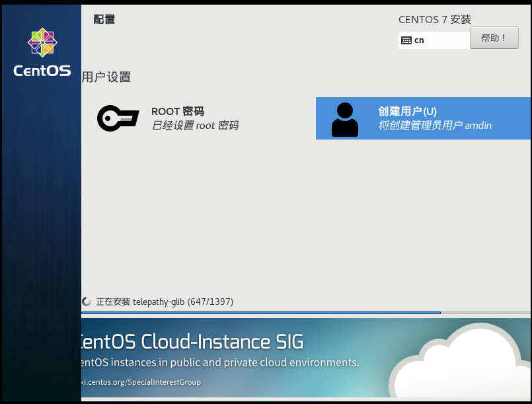Click the root password key icon

tap(118, 118)
